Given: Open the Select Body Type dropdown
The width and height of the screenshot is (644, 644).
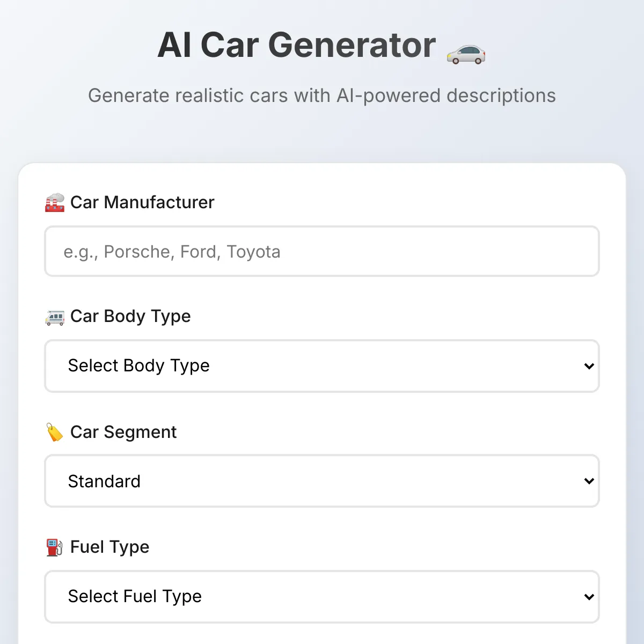Looking at the screenshot, I should click(322, 366).
